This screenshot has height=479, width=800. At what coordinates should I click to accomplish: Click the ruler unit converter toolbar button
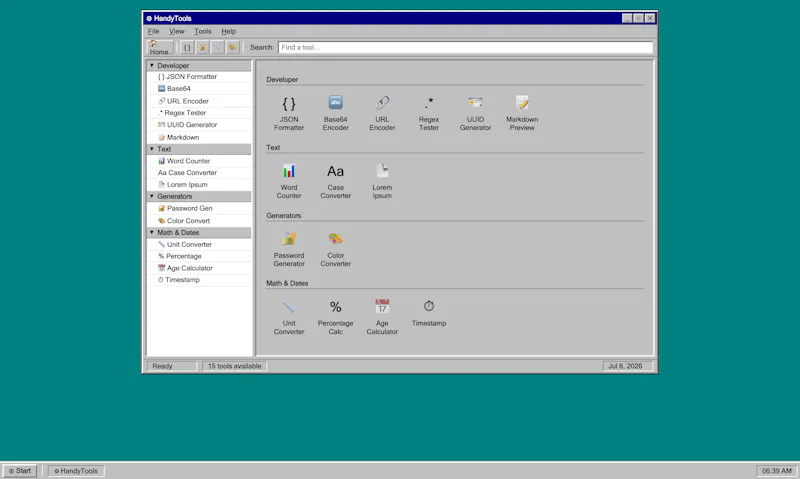(218, 47)
